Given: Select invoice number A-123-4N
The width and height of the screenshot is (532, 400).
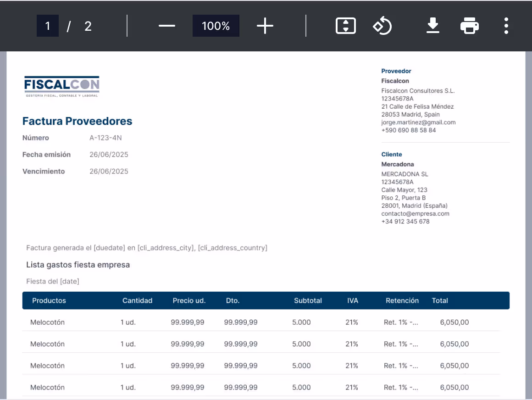Looking at the screenshot, I should click(x=105, y=138).
